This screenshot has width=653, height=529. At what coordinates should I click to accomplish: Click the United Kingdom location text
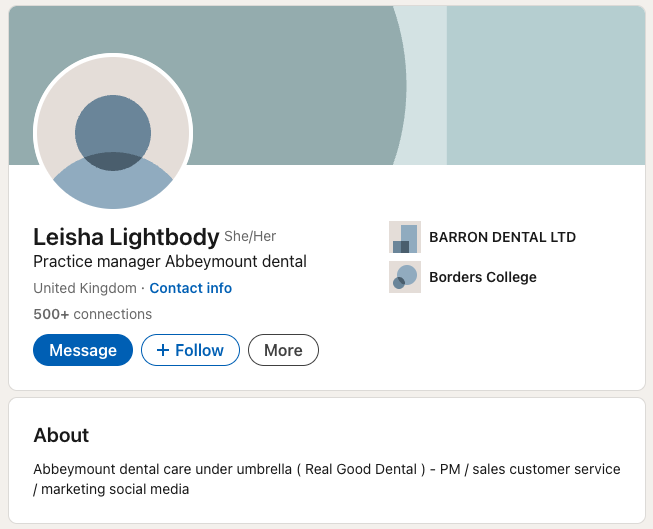[85, 288]
